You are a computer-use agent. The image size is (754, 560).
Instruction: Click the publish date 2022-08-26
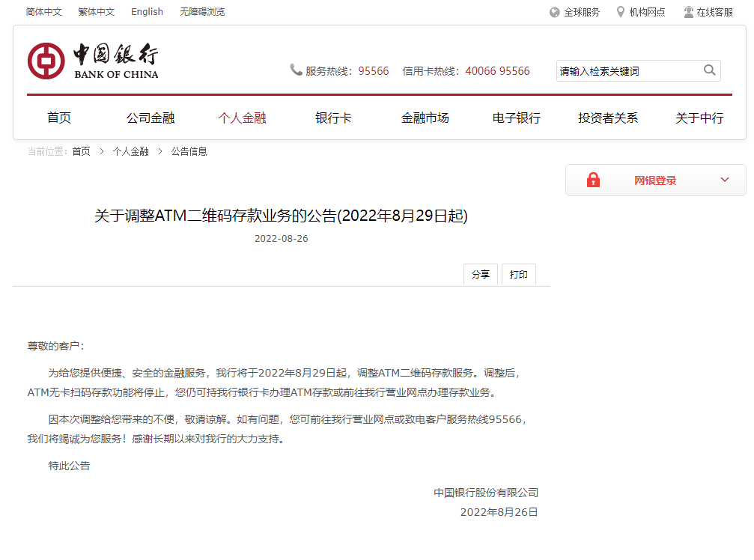[x=282, y=238]
